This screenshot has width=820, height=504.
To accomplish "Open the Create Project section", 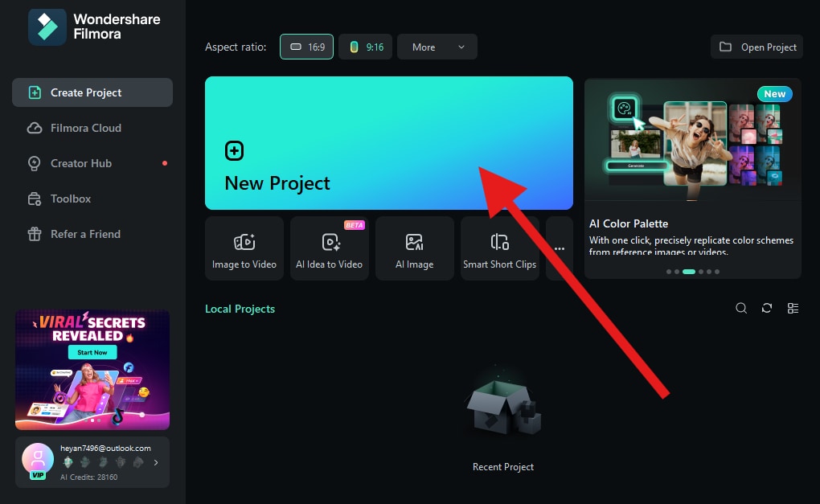I will 92,92.
